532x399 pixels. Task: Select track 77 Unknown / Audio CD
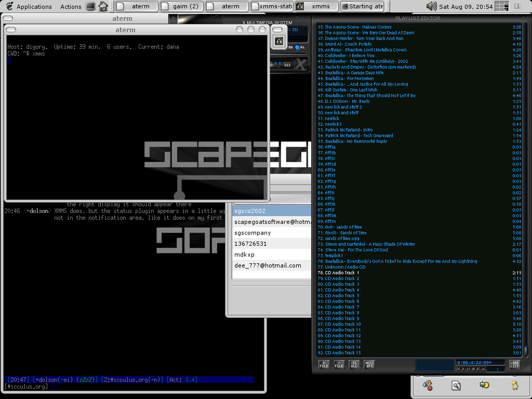pyautogui.click(x=419, y=267)
